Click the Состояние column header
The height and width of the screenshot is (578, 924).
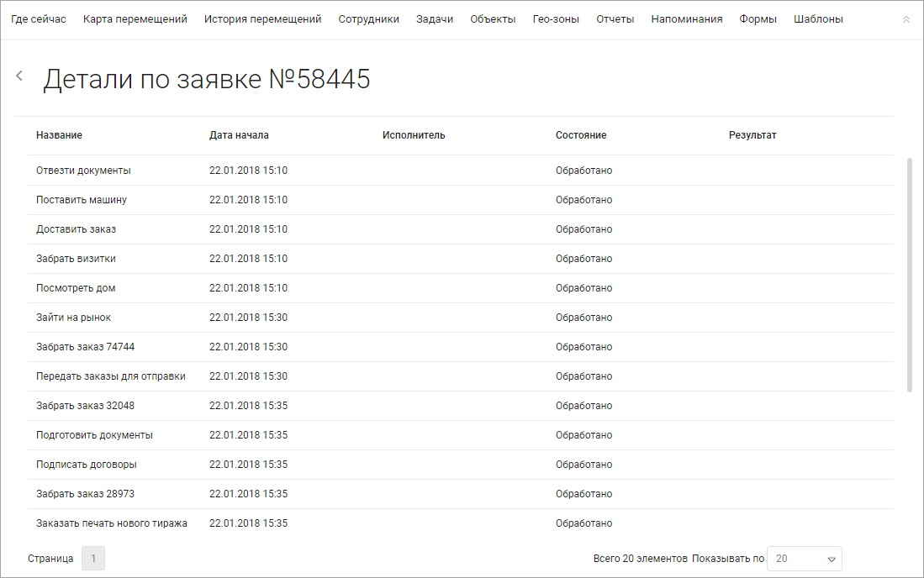(580, 135)
